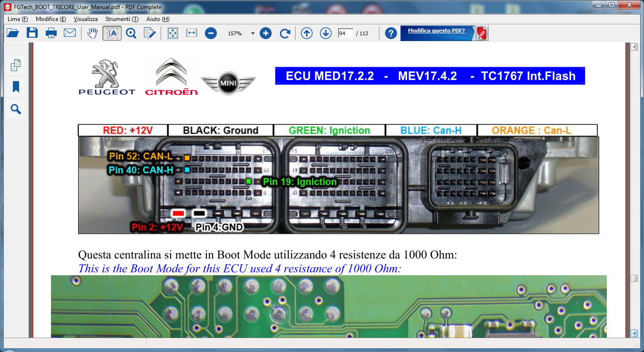Show bookmarks sidebar panel
Screen dimensions: 644x352
tap(16, 87)
